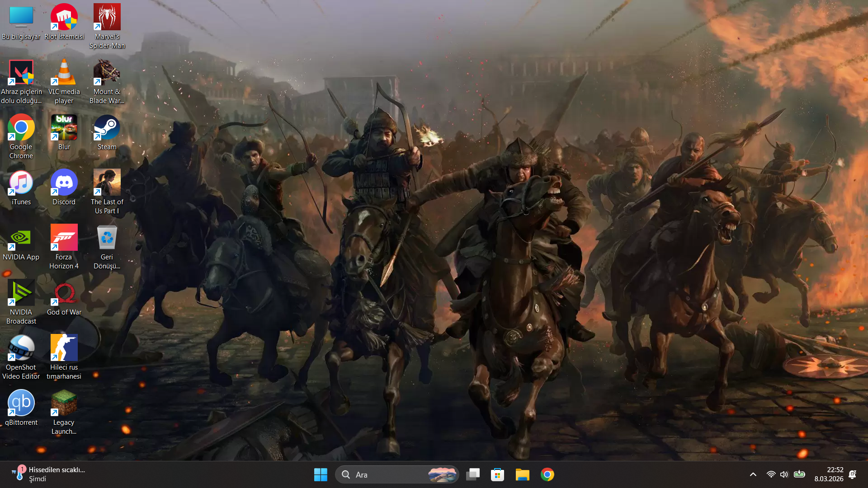Open Bu bilgisayar desktop icon
Screen dimensions: 868x488
tap(21, 23)
